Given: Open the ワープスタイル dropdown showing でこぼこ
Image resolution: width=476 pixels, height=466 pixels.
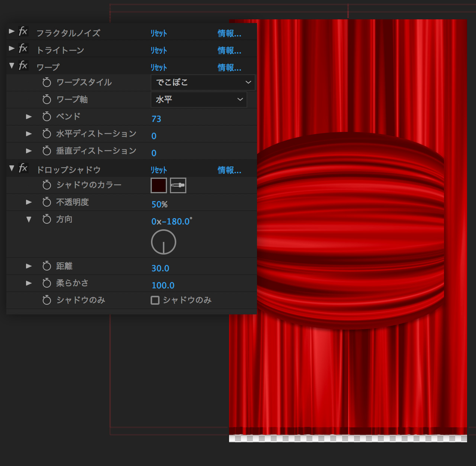Looking at the screenshot, I should coord(203,82).
